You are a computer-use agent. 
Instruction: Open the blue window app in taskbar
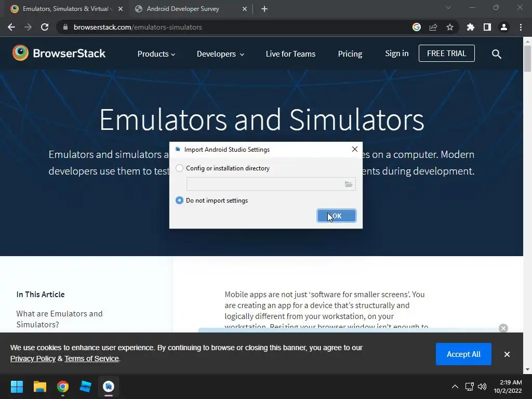click(x=86, y=387)
